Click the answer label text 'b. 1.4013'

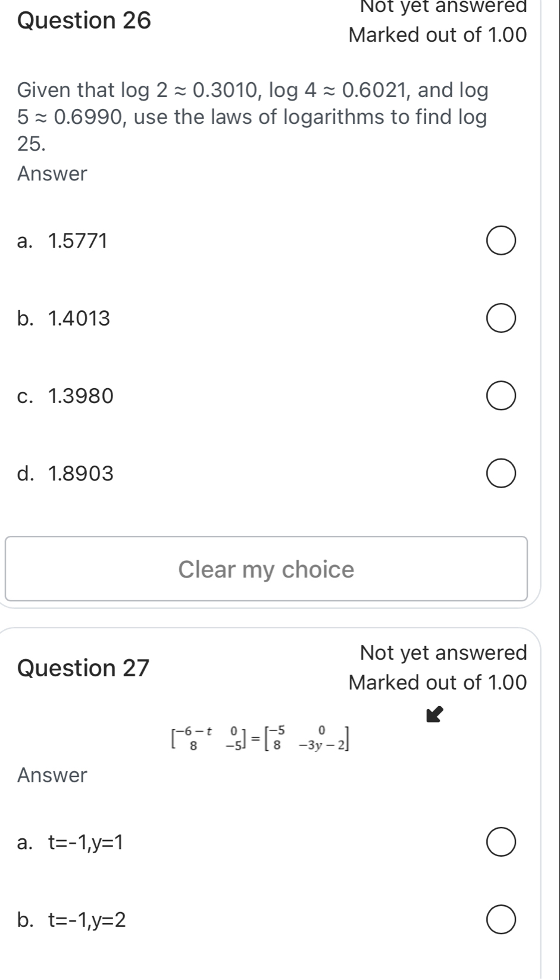(x=64, y=319)
